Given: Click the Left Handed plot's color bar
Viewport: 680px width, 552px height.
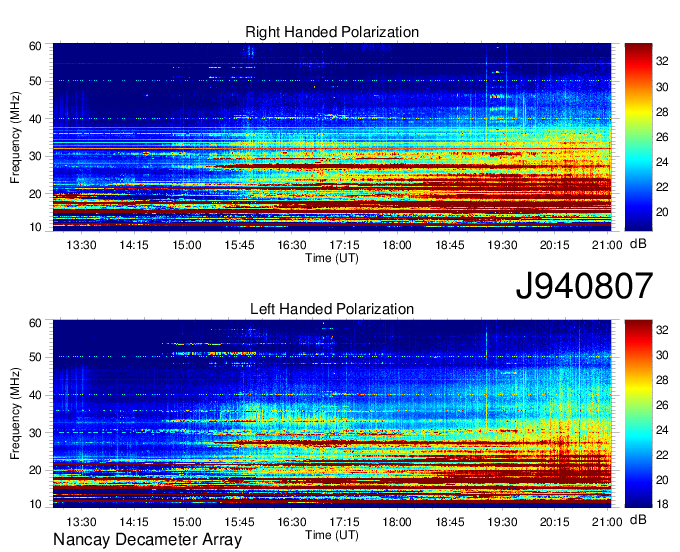Looking at the screenshot, I should [x=638, y=414].
